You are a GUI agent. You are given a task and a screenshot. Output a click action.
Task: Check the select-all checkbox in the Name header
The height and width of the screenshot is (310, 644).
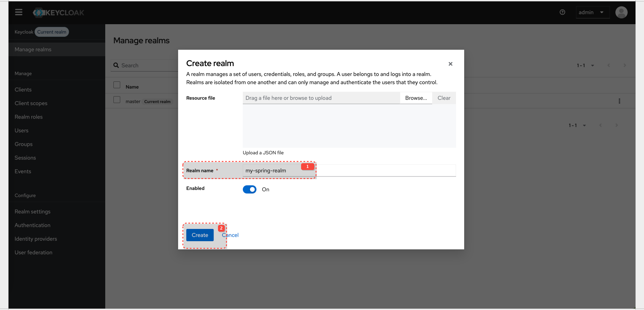[x=117, y=85]
